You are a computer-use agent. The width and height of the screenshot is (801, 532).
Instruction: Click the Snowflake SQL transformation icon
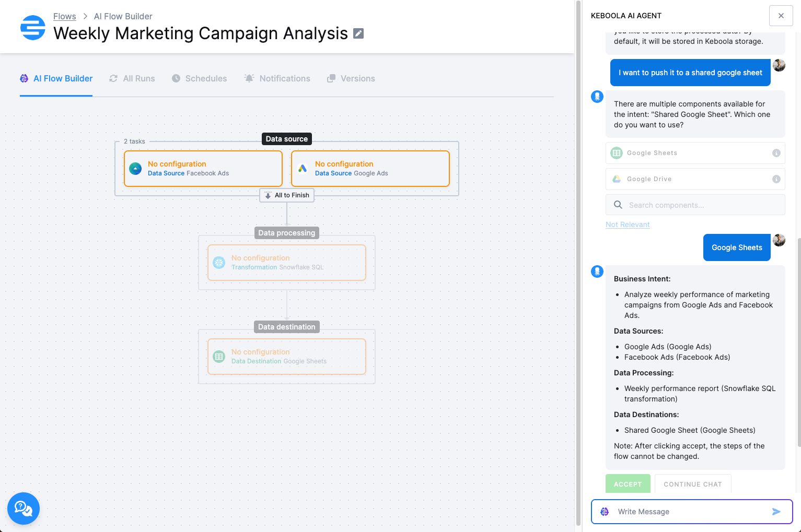[x=219, y=263]
